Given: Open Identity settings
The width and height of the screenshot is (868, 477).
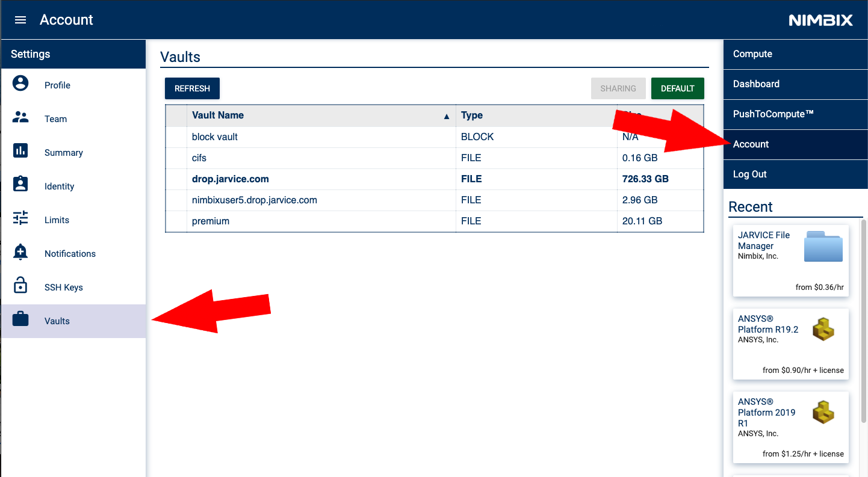Looking at the screenshot, I should [x=73, y=186].
